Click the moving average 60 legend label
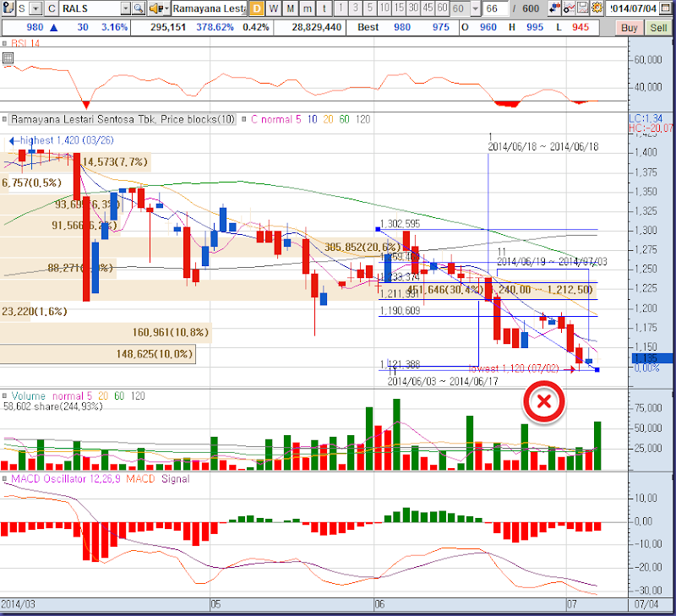This screenshot has height=616, width=676. coord(344,119)
